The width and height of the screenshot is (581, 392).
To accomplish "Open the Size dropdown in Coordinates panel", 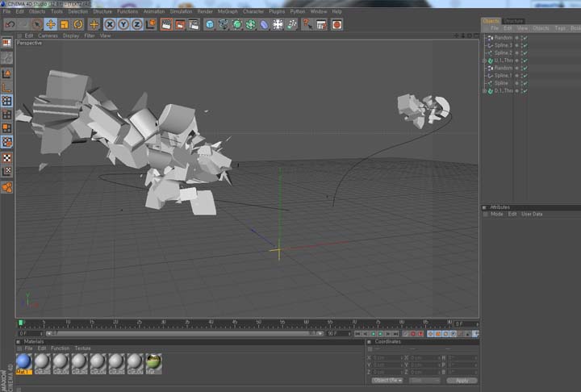I will pyautogui.click(x=424, y=381).
